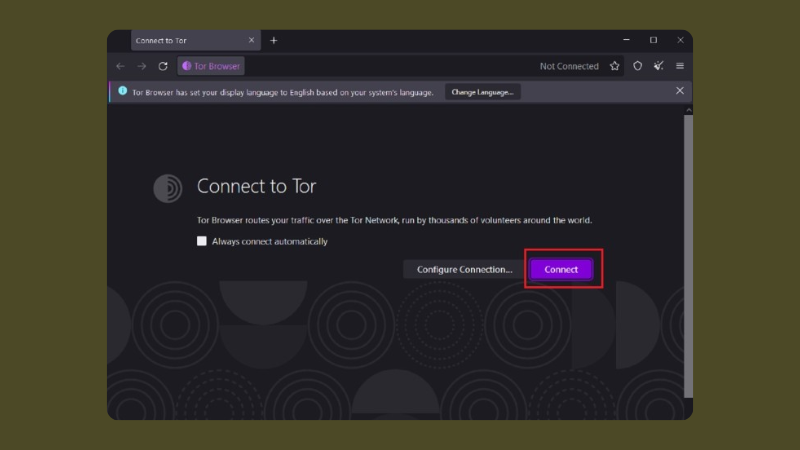Open the security level shield icon
800x450 pixels.
[x=637, y=66]
